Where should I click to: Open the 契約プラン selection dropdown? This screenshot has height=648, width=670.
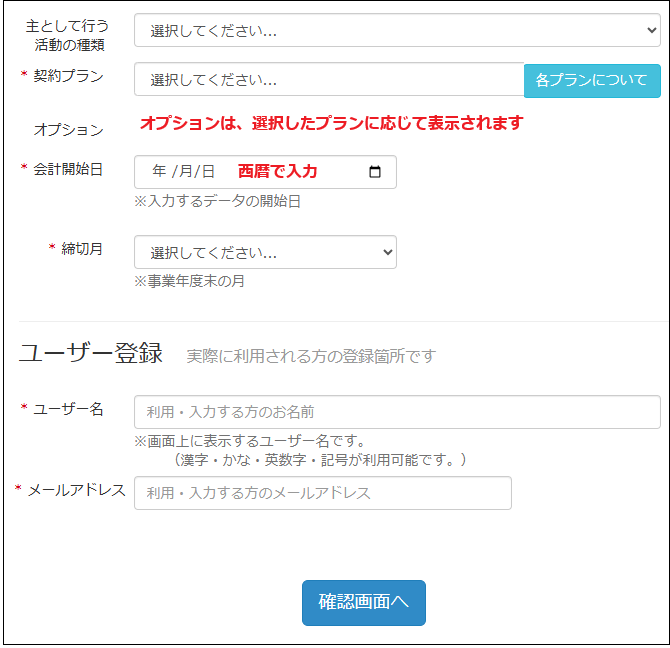tap(329, 80)
